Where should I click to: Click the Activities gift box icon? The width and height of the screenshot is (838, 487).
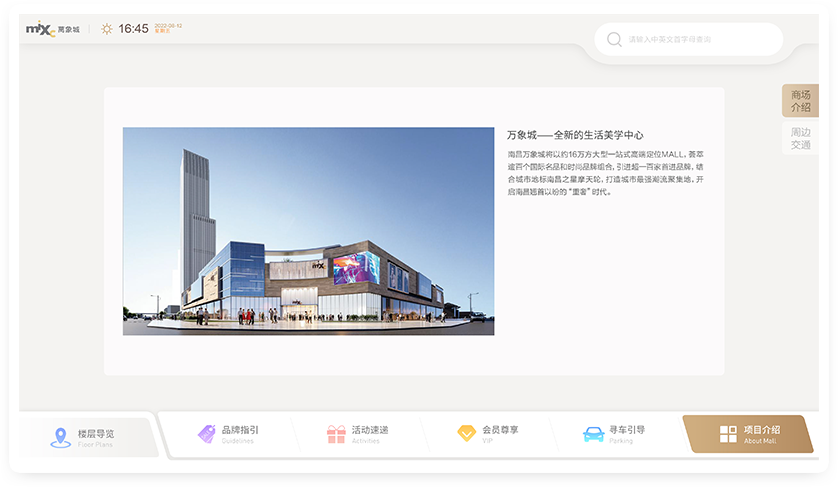click(336, 434)
